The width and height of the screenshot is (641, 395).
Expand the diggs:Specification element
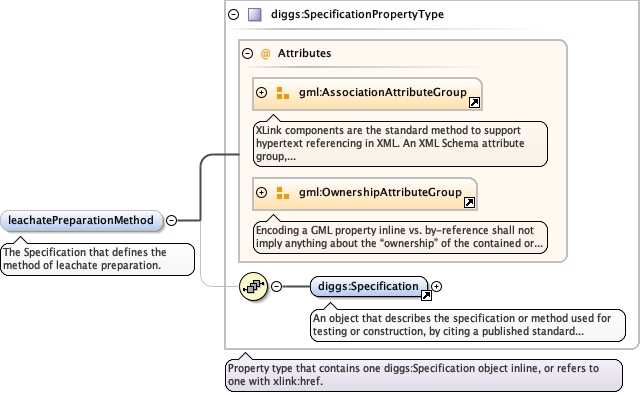click(x=436, y=287)
